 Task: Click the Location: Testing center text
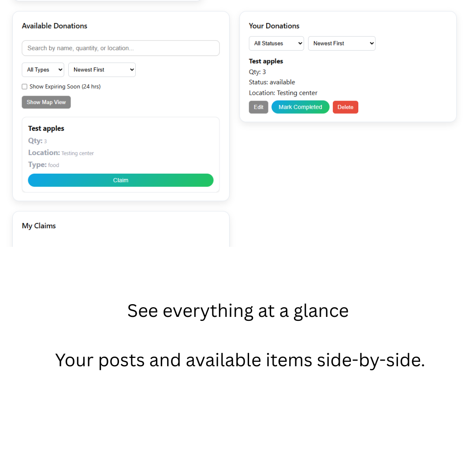click(x=283, y=93)
